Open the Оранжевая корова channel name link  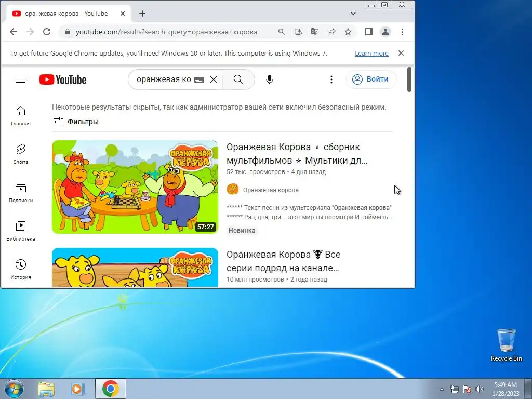tap(271, 190)
